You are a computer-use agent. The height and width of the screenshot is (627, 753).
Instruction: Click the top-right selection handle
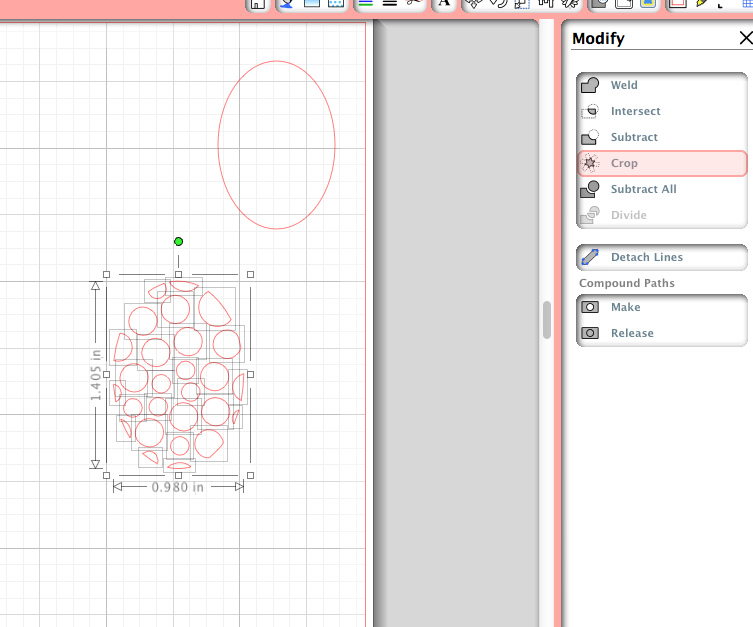pyautogui.click(x=251, y=275)
